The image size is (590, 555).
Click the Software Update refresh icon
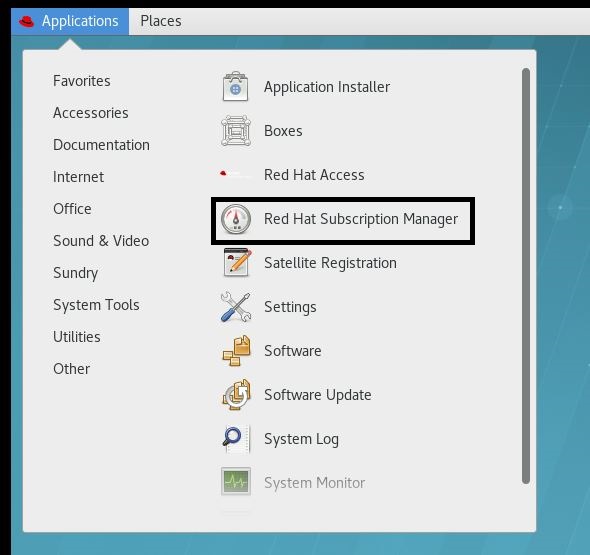[x=236, y=395]
